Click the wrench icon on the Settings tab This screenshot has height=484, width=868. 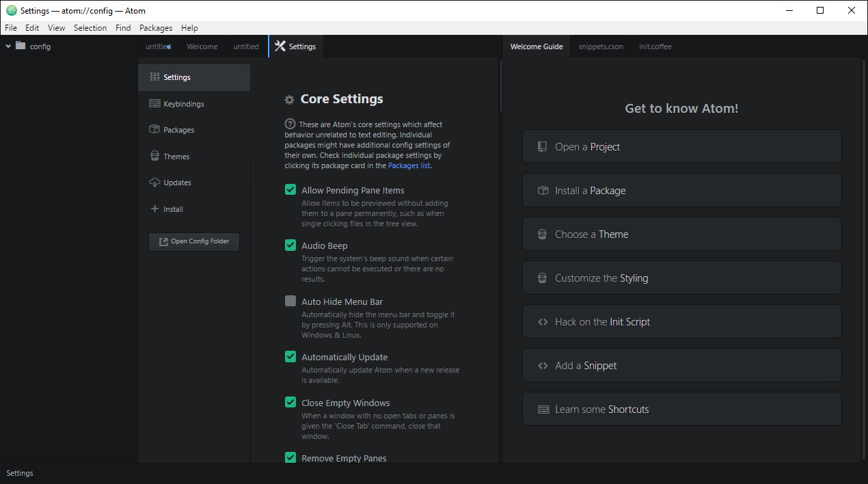[280, 46]
